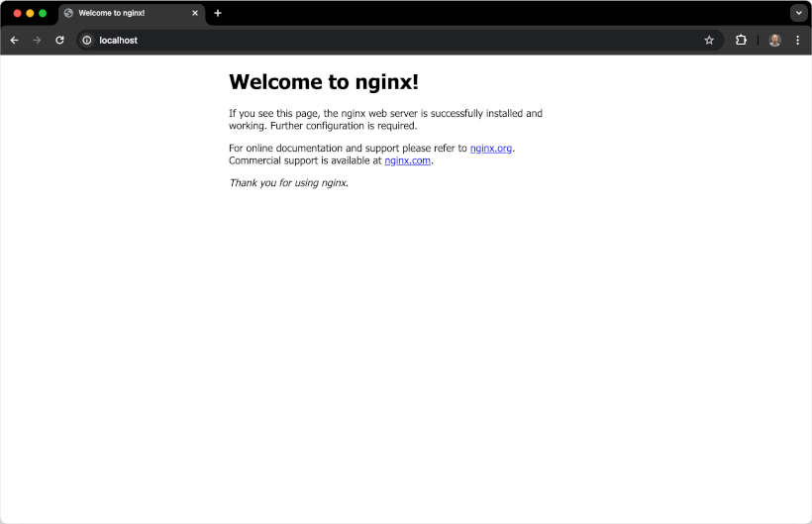The width and height of the screenshot is (812, 524).
Task: Bookmark this page with the star
Action: click(709, 41)
